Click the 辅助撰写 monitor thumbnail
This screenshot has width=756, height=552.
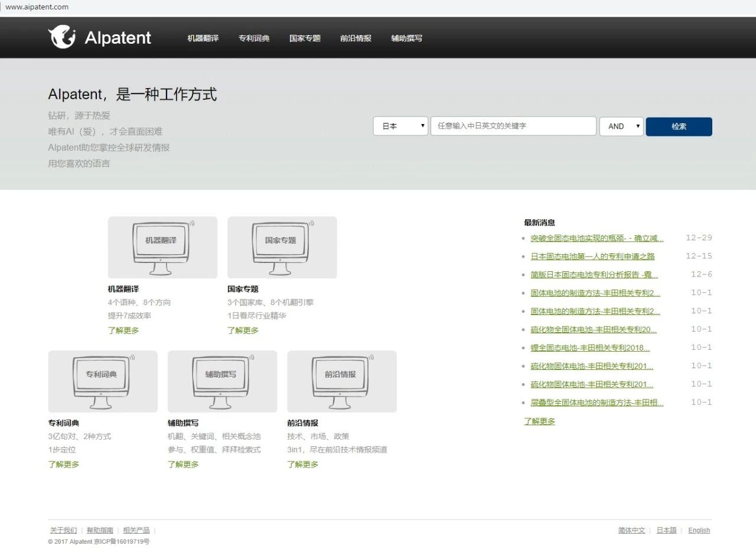point(222,381)
